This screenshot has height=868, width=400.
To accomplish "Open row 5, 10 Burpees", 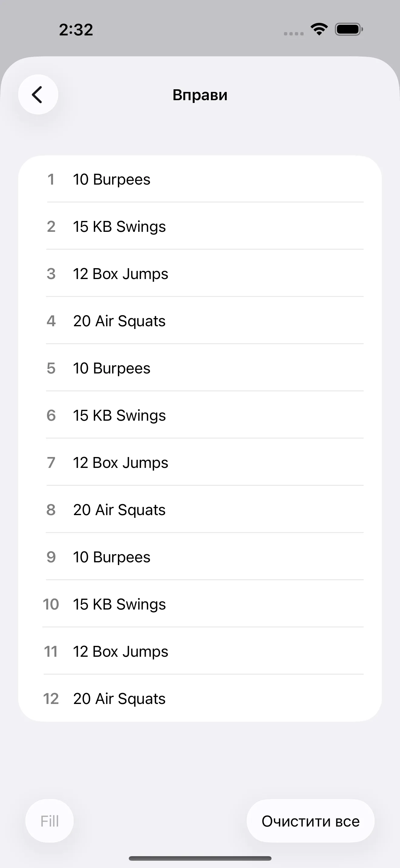I will click(x=200, y=368).
